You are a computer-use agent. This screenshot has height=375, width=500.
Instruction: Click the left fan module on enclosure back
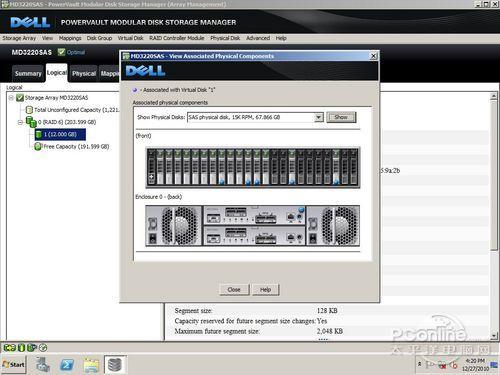click(x=174, y=226)
